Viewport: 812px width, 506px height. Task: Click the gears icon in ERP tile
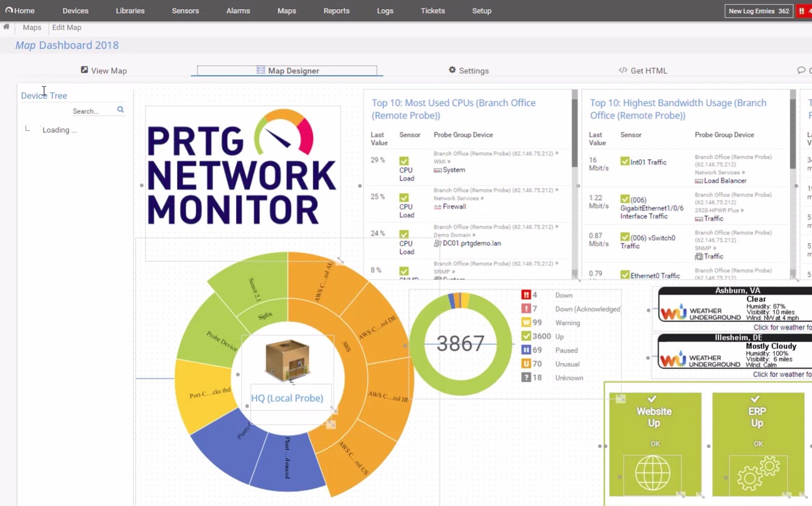pos(758,473)
